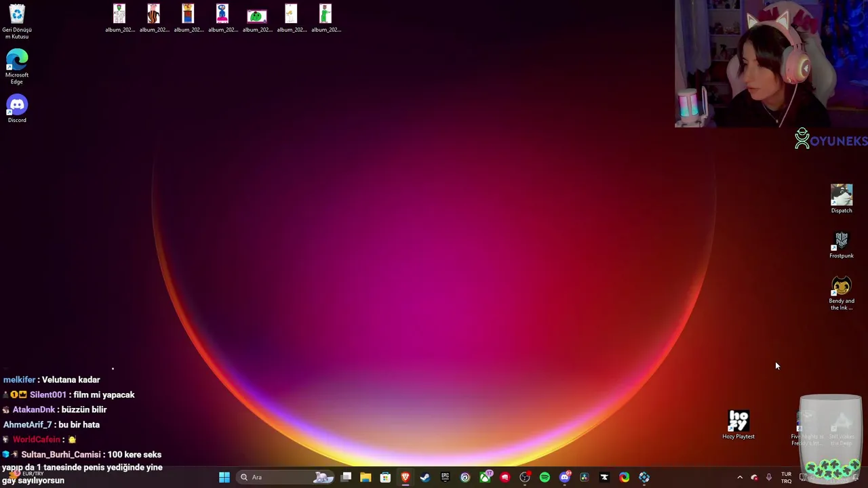Select the Dispatch game shortcut
This screenshot has width=868, height=488.
842,198
